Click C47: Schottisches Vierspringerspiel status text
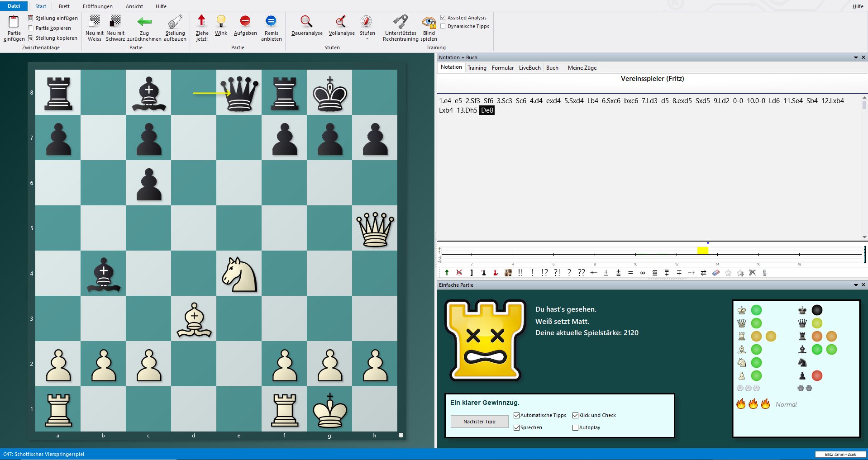 coord(44,454)
